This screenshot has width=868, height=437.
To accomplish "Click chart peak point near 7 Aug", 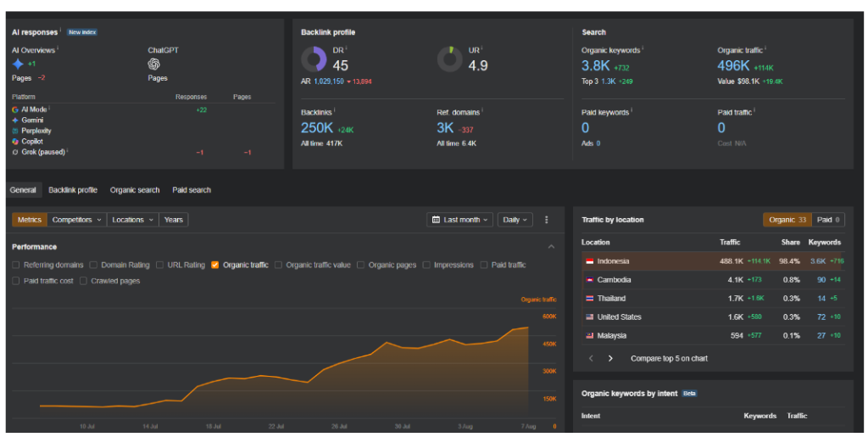I will tap(527, 328).
